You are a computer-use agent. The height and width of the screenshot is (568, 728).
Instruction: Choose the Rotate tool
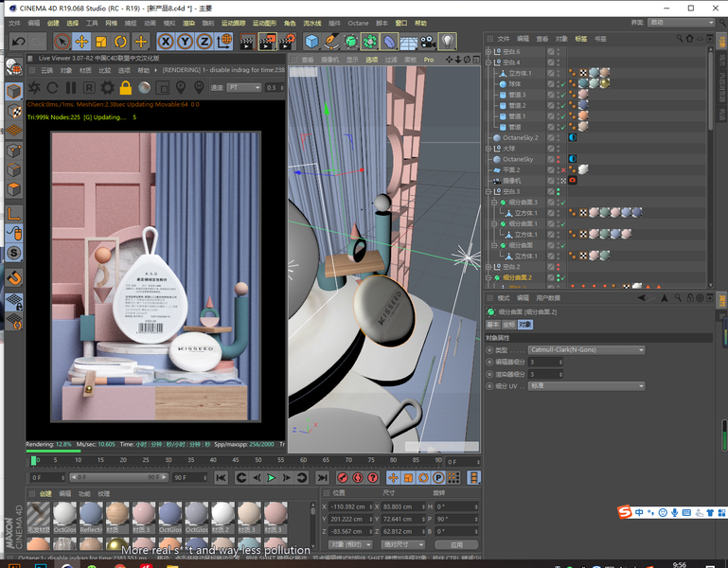coord(121,42)
